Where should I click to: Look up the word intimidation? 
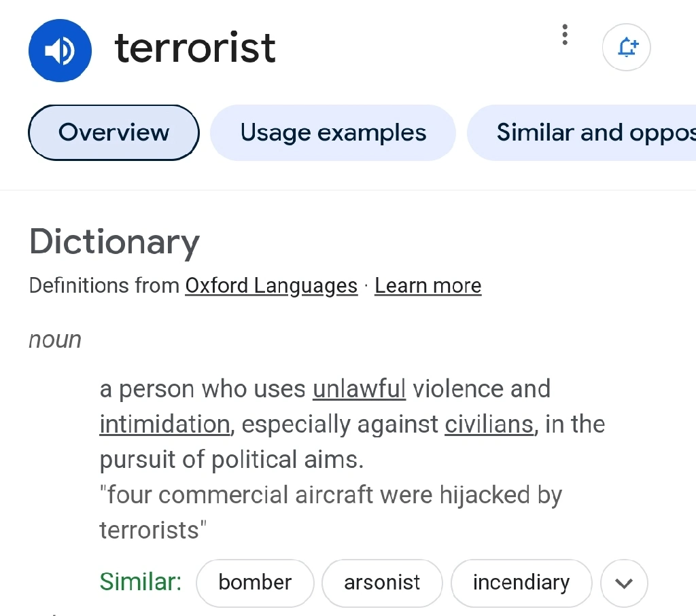pyautogui.click(x=164, y=424)
